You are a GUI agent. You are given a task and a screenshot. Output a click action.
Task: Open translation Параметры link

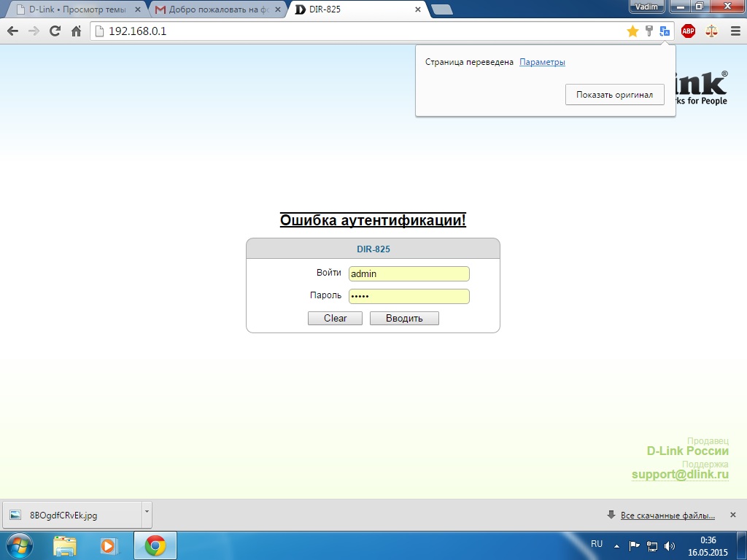point(542,62)
